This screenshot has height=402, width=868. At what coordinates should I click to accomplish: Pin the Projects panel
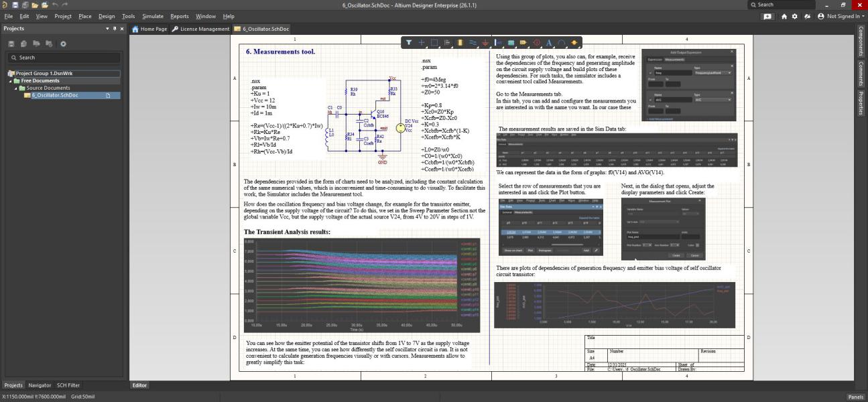click(x=115, y=29)
